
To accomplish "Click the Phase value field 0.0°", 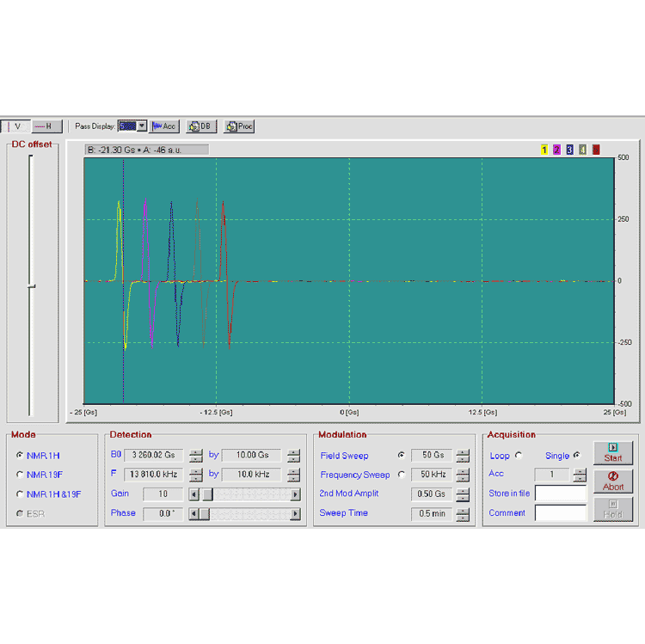I will point(163,513).
